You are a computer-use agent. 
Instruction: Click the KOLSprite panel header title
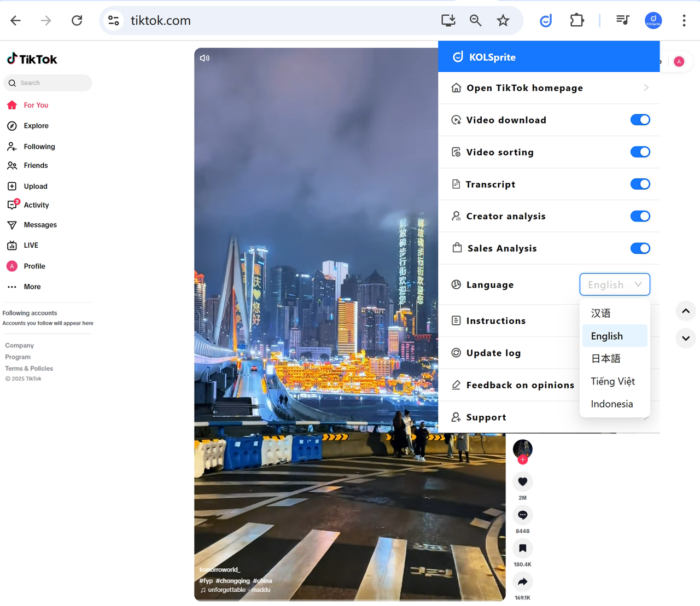pos(492,57)
